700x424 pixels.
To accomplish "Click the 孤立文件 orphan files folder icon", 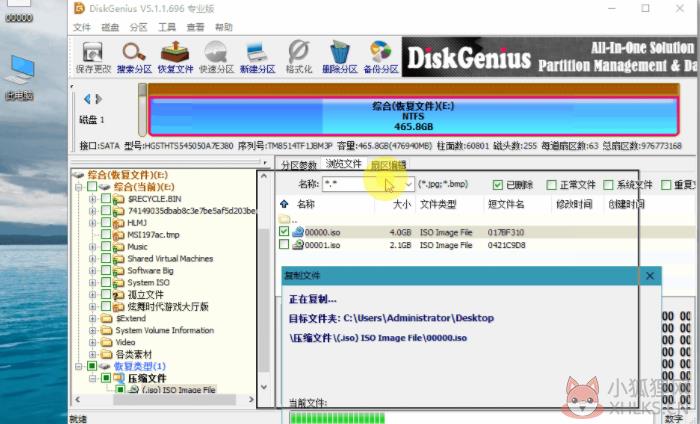I will coord(118,295).
